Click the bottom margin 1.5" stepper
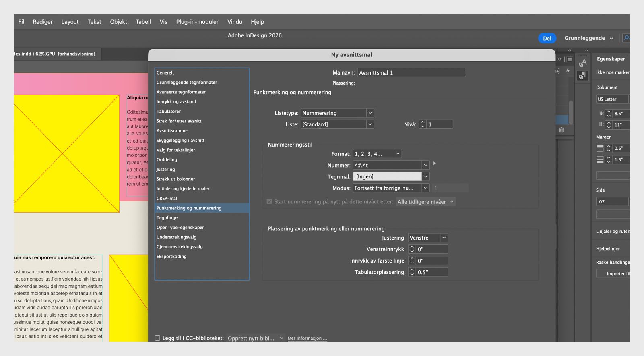The width and height of the screenshot is (644, 356). tap(609, 159)
